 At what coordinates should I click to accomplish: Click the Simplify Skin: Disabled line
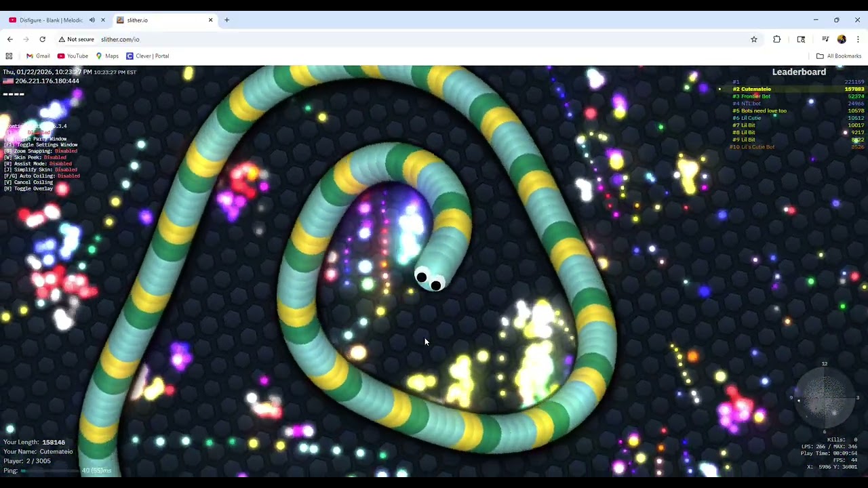41,169
